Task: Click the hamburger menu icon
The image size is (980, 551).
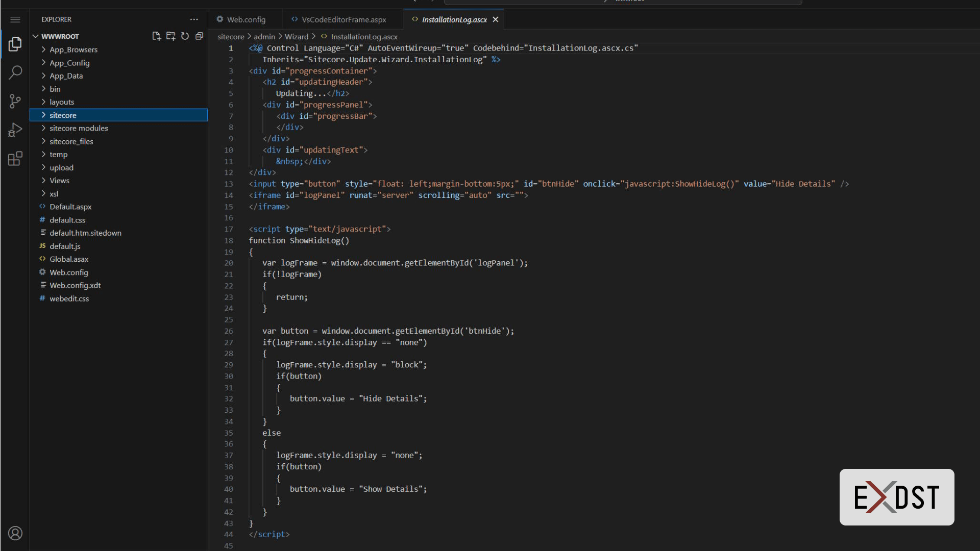Action: click(15, 19)
